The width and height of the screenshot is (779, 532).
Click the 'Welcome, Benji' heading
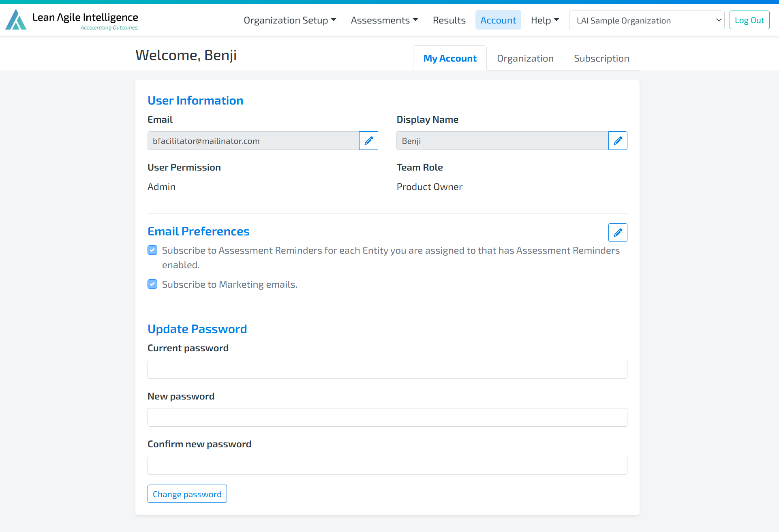pyautogui.click(x=186, y=55)
